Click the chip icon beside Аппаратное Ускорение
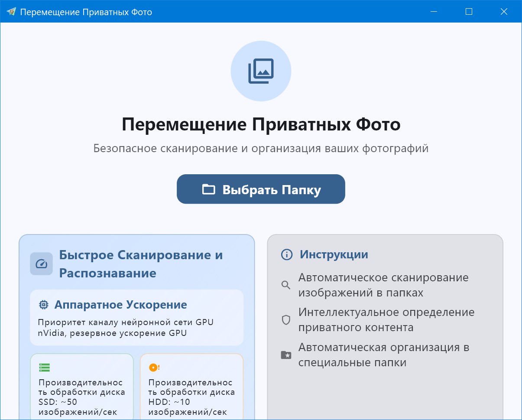 [43, 305]
